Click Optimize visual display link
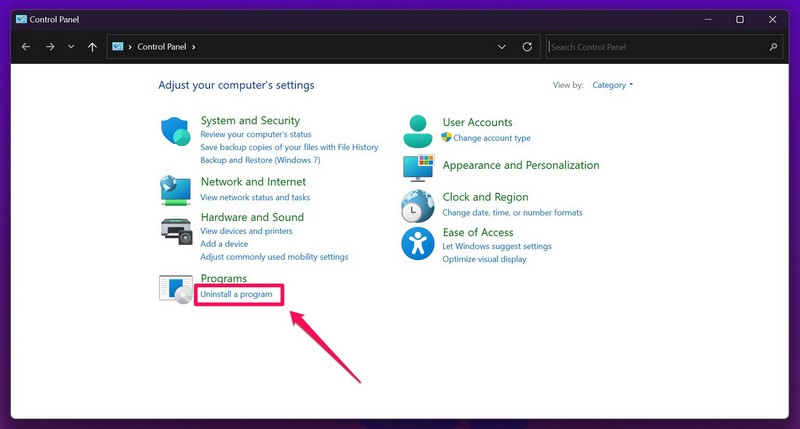The width and height of the screenshot is (800, 429). coord(484,259)
